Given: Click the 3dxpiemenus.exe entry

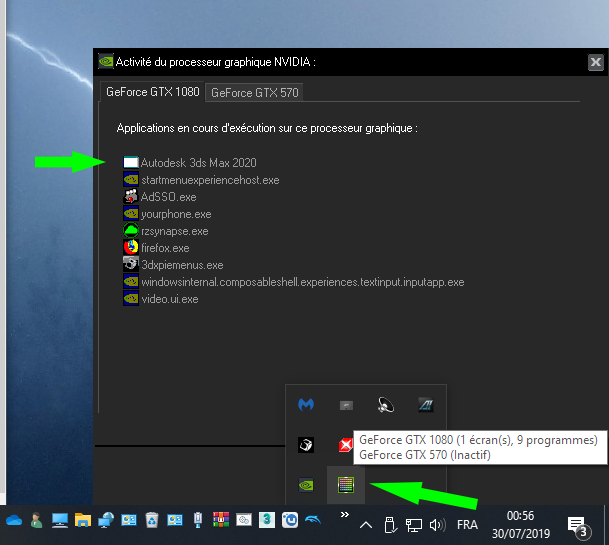Looking at the screenshot, I should click(173, 265).
